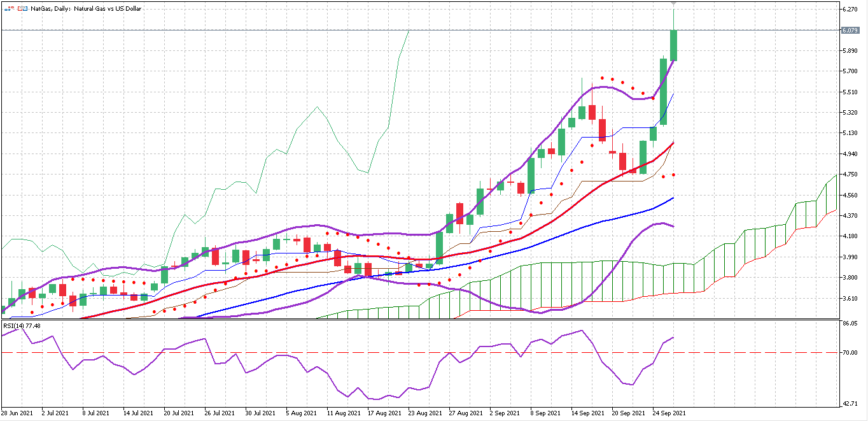Viewport: 868px width, 421px height.
Task: Click the right end of RSI purple line
Action: point(673,338)
